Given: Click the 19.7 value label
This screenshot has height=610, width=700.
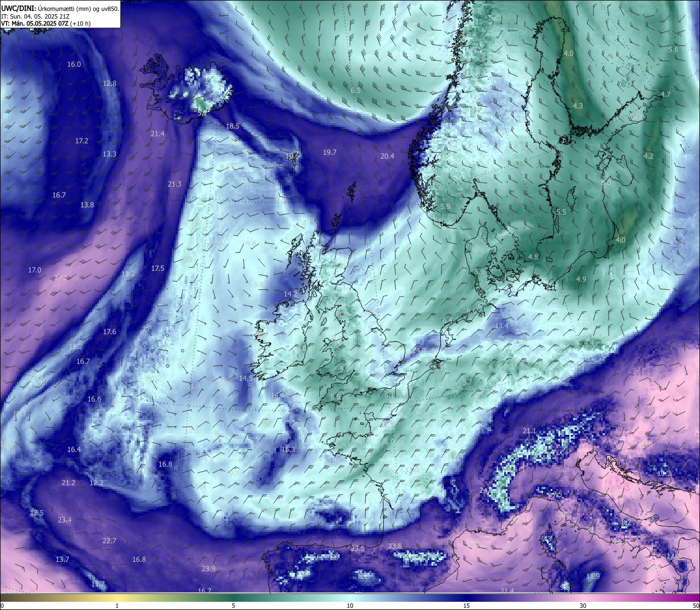Looking at the screenshot, I should click(330, 152).
